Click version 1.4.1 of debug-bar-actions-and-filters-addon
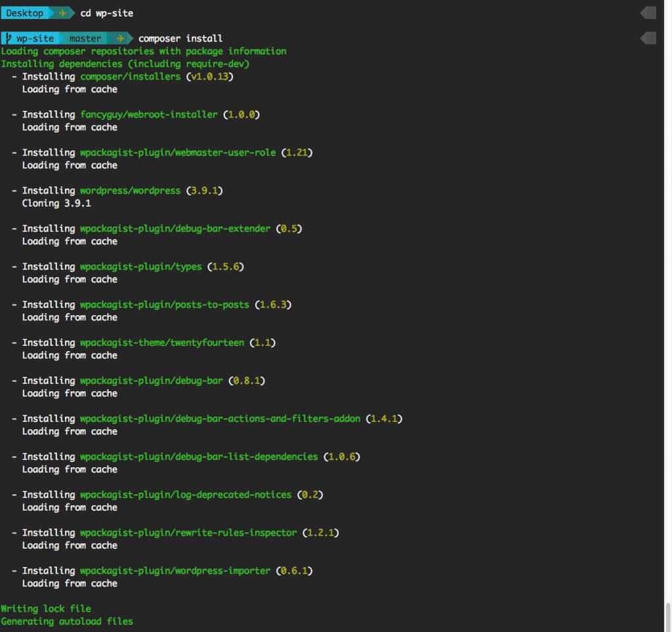The image size is (672, 632). click(385, 419)
